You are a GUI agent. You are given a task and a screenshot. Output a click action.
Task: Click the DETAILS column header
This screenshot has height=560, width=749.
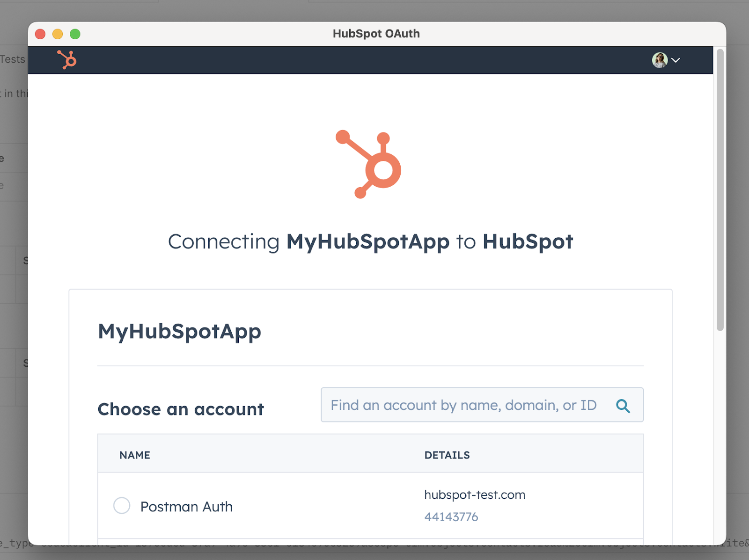coord(447,455)
